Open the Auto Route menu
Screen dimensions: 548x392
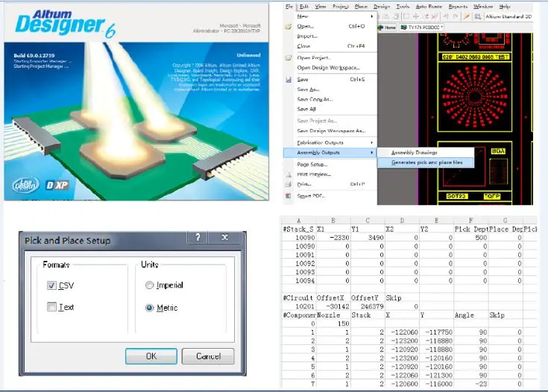click(429, 7)
